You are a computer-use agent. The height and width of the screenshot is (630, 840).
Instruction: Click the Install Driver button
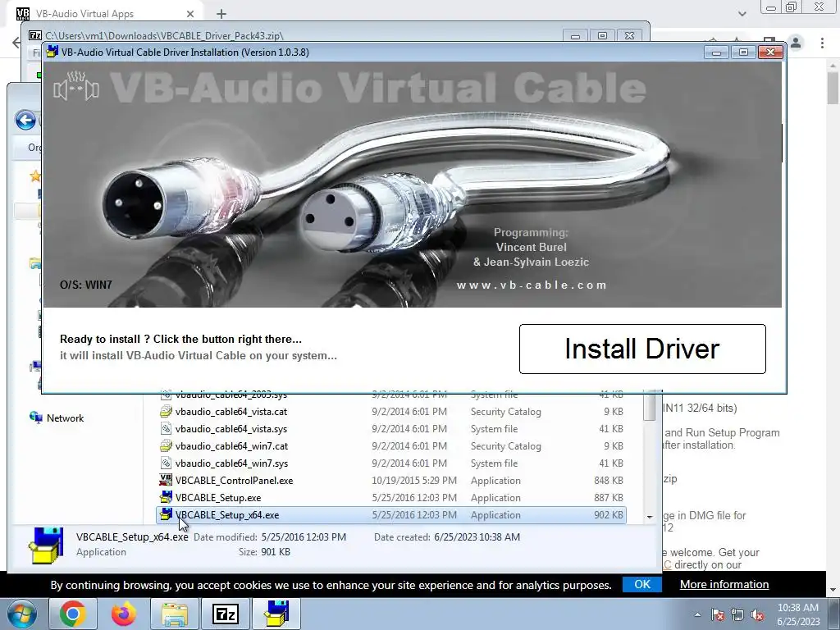coord(642,349)
